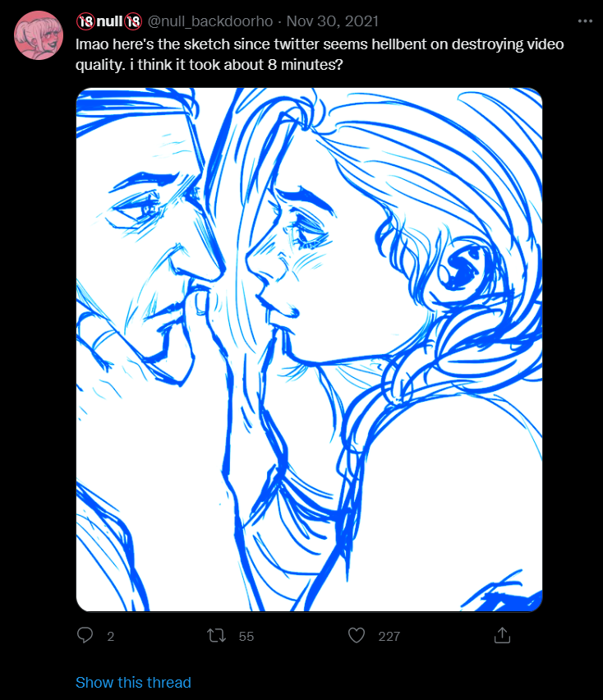The image size is (603, 700).
Task: Click the text line about 8 minutes
Action: [209, 65]
